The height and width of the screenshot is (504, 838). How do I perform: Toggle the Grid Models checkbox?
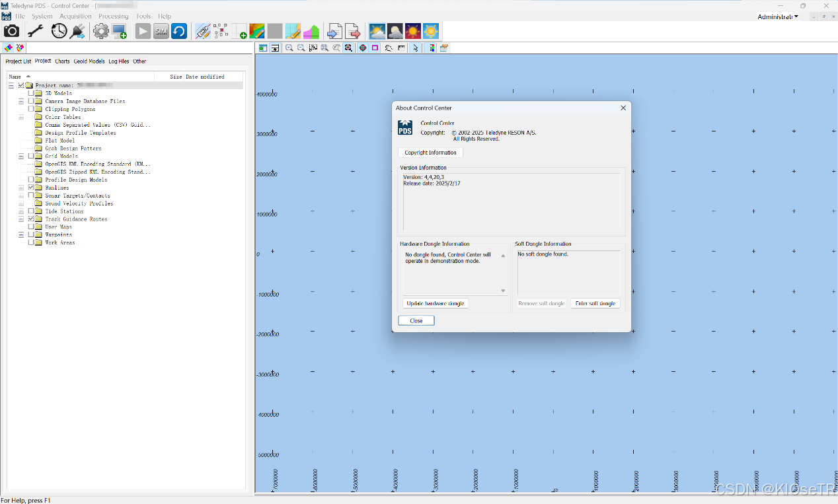coord(31,156)
